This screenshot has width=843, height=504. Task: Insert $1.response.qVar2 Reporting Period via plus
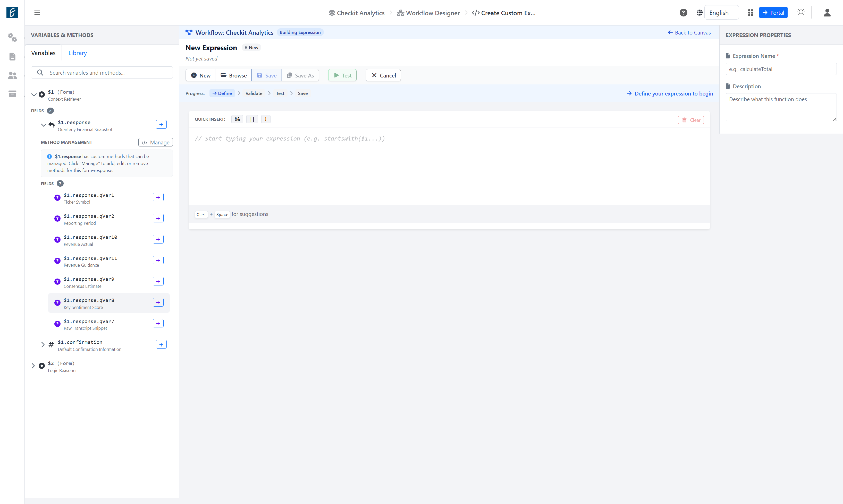click(x=158, y=218)
